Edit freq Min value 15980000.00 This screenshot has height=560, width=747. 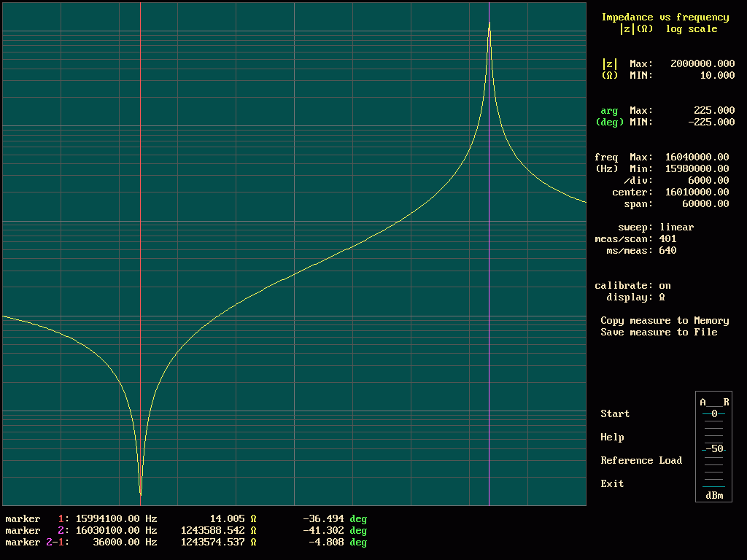(697, 168)
